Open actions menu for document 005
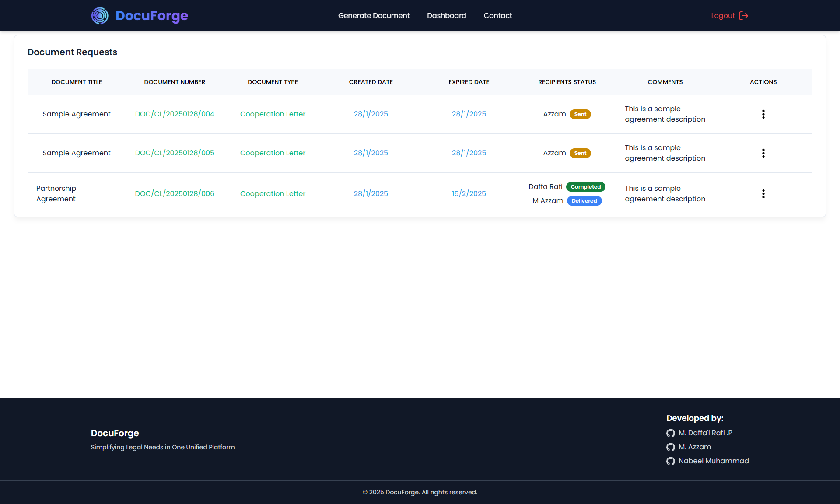Viewport: 840px width, 504px height. point(763,153)
